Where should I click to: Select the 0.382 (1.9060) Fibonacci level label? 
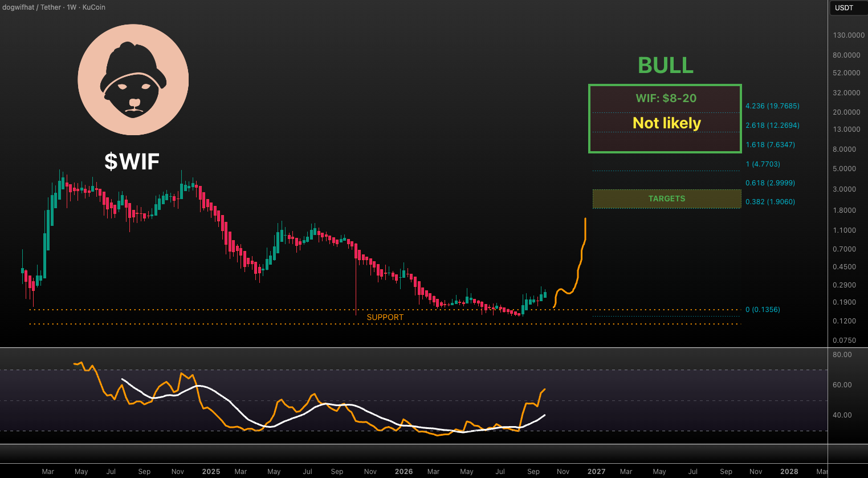pyautogui.click(x=770, y=202)
